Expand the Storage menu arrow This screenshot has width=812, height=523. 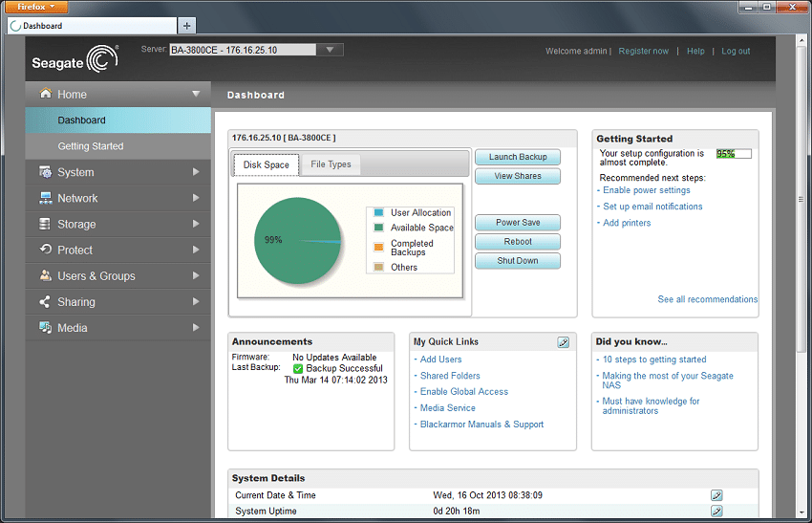click(196, 224)
